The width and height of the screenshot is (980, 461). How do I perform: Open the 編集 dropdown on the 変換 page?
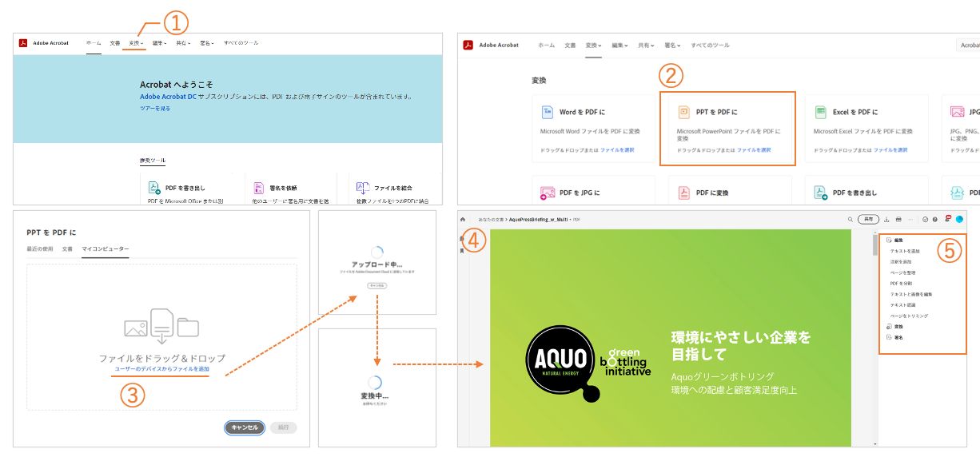click(x=619, y=46)
